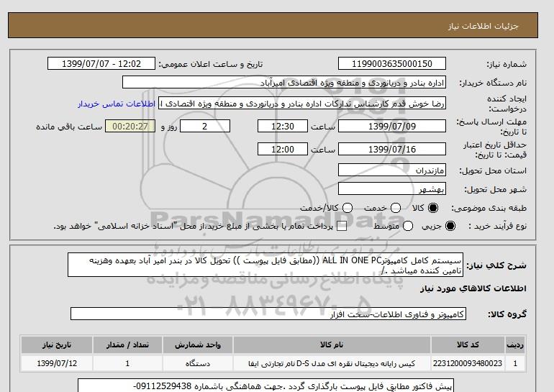Click the استان محل تحویل label
This screenshot has height=392, width=554.
coord(493,170)
